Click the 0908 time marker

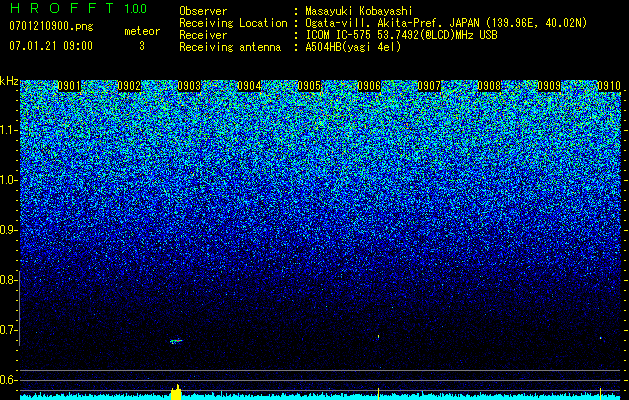(489, 86)
